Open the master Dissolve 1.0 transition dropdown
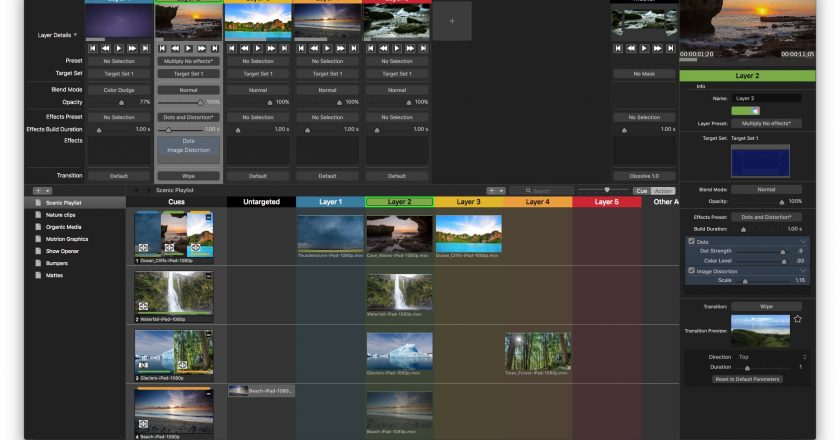840x440 pixels. [x=644, y=176]
